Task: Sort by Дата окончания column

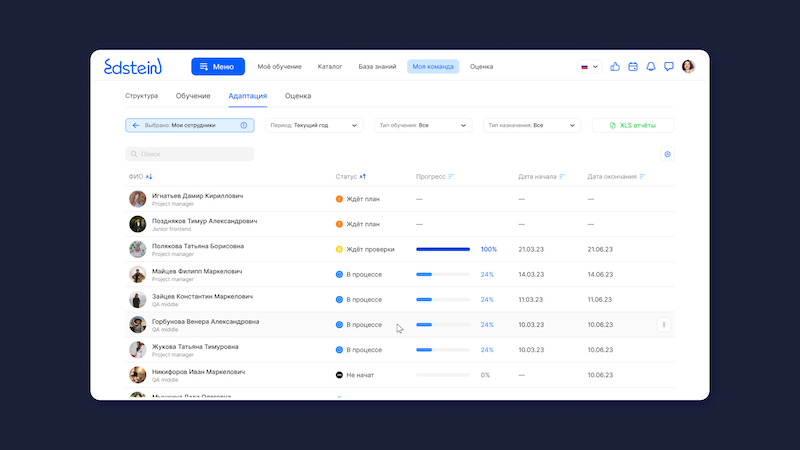Action: 616,177
